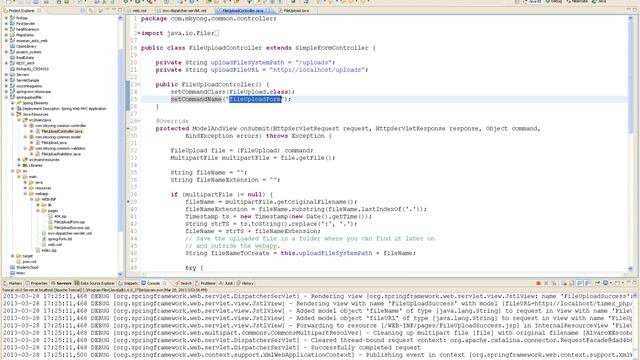
Task: Open the FileUpload.java editor tab
Action: coord(296,11)
